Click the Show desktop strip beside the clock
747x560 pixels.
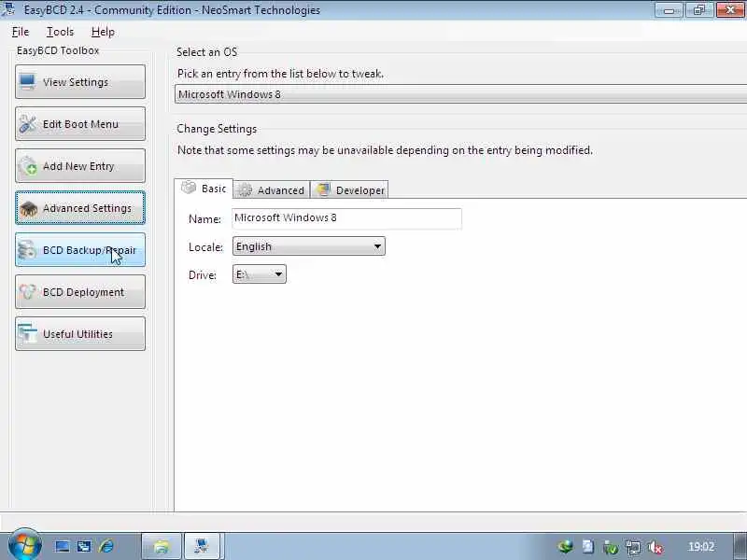tap(740, 546)
